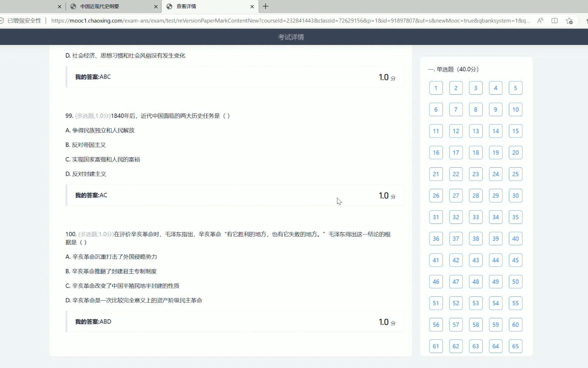
Task: Jump to question 61
Action: pyautogui.click(x=436, y=346)
